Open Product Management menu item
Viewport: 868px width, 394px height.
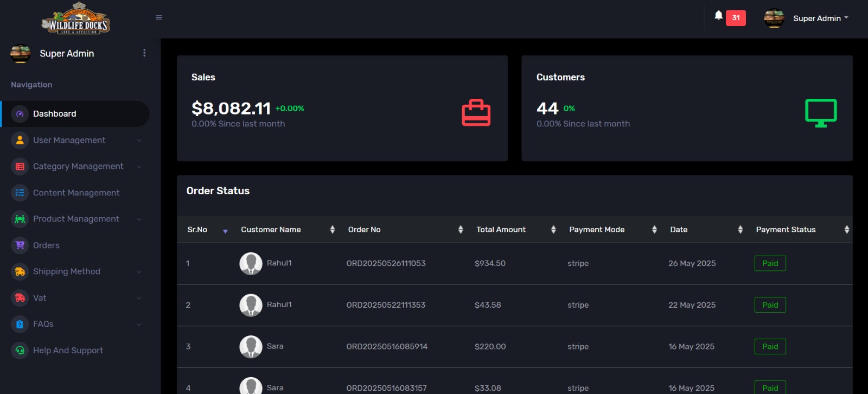(75, 219)
